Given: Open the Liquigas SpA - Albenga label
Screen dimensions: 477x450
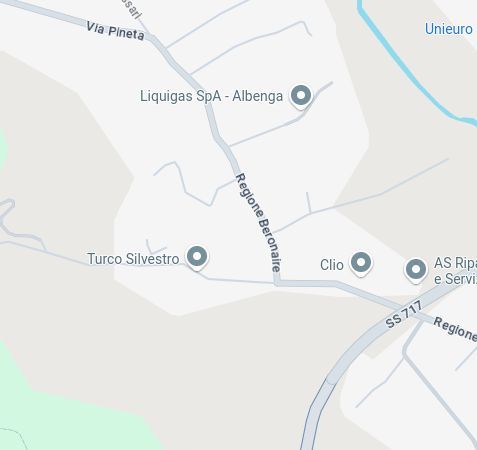Looking at the screenshot, I should [211, 96].
